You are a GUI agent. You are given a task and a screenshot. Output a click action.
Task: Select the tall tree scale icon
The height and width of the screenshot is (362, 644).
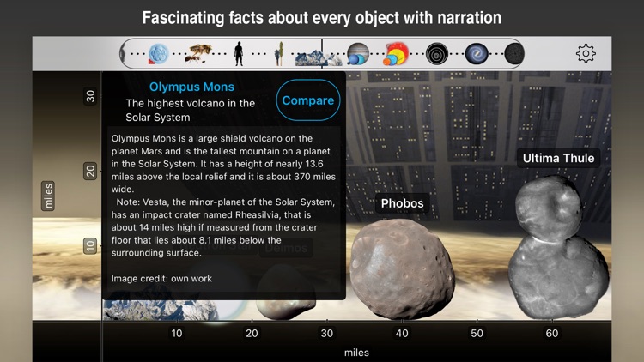click(279, 54)
